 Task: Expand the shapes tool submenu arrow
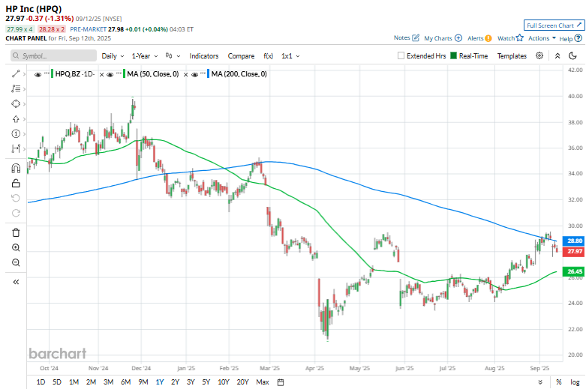point(24,103)
